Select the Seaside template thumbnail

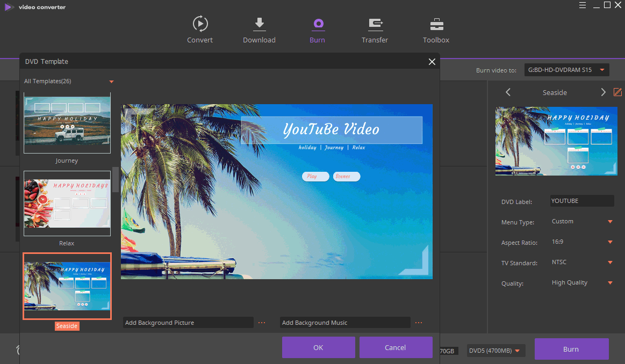pos(67,286)
